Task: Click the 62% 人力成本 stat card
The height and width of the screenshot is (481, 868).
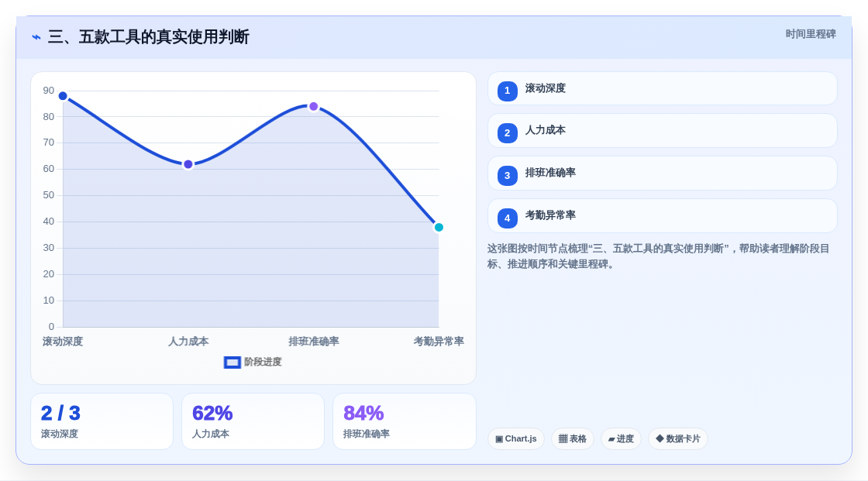Action: coord(253,421)
